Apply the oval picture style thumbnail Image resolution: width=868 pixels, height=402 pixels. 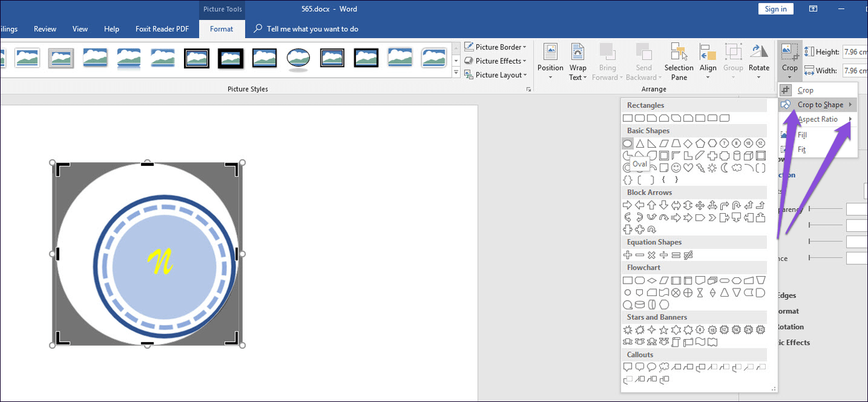(298, 58)
